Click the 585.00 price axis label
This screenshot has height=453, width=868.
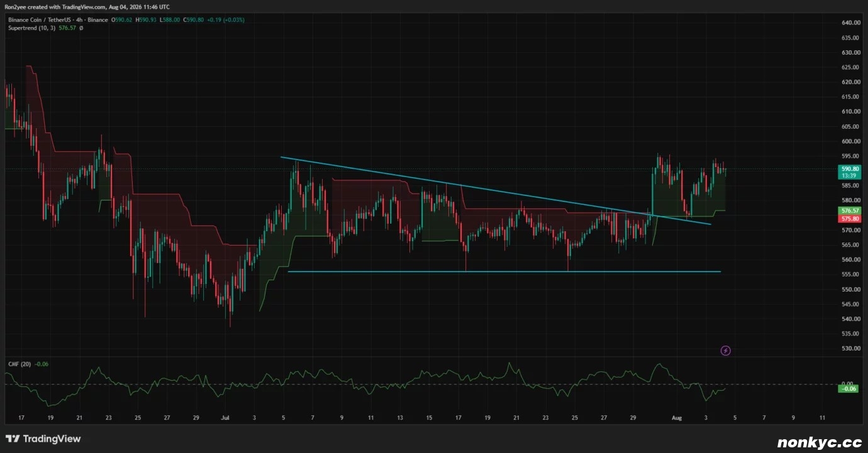coord(850,186)
